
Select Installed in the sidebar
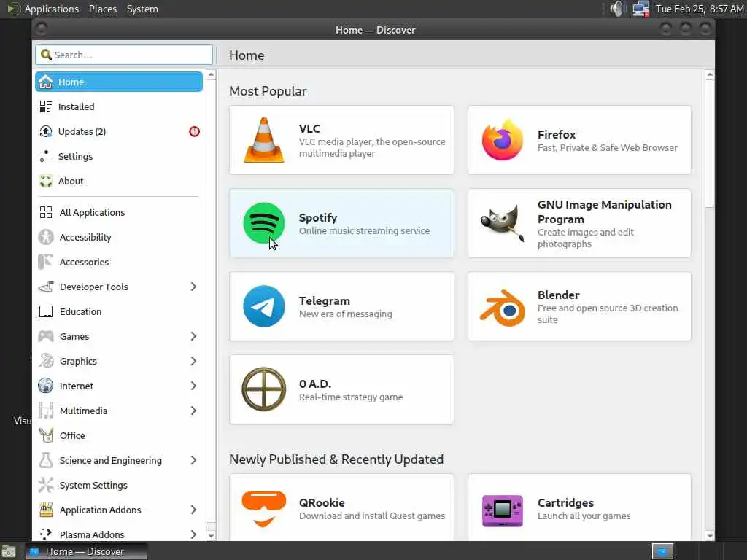pyautogui.click(x=119, y=106)
